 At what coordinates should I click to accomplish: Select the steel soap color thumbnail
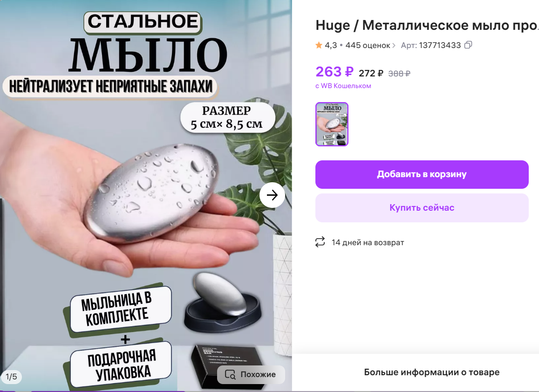[x=332, y=124]
